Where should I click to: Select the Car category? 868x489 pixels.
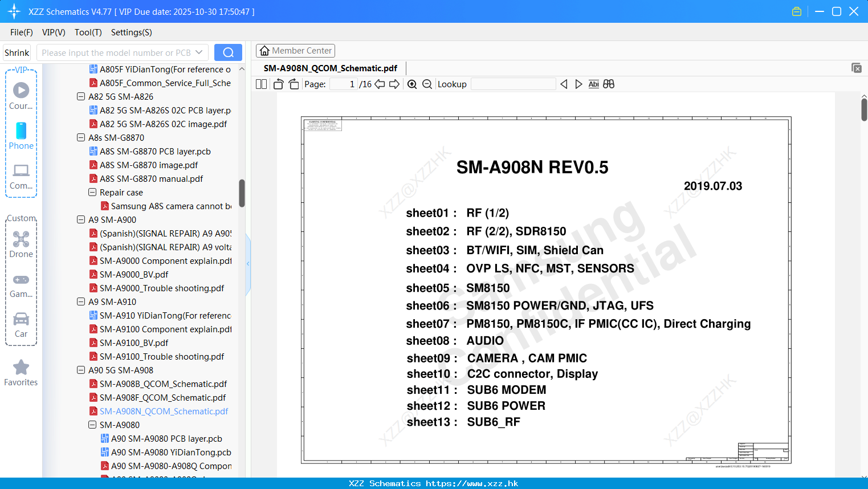point(21,325)
